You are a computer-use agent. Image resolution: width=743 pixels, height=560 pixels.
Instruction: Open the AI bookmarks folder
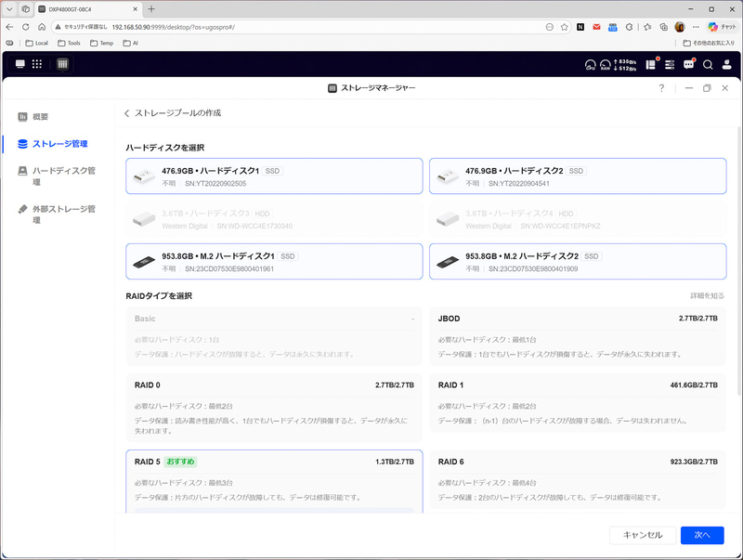(130, 43)
